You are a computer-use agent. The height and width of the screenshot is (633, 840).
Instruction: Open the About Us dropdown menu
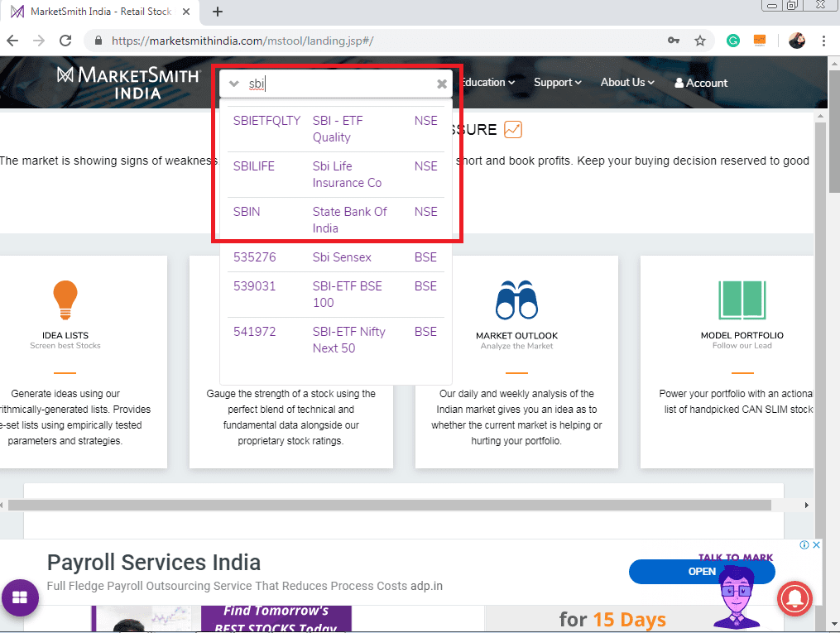(x=627, y=83)
